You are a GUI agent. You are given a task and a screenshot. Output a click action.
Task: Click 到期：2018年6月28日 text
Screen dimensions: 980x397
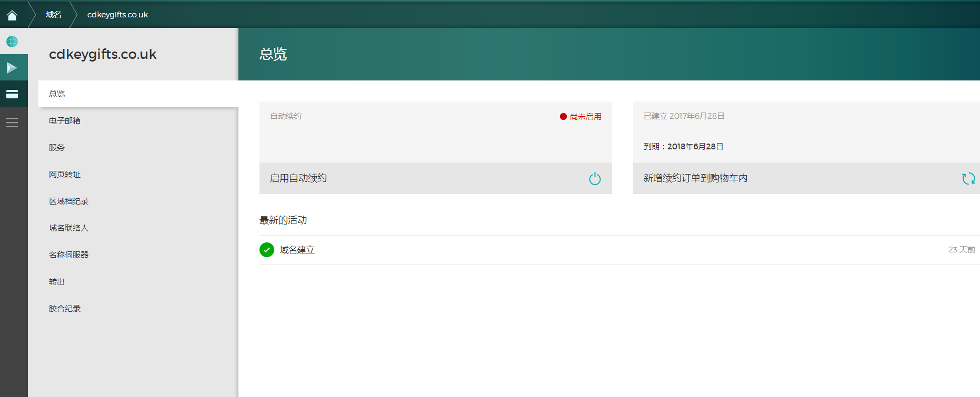click(684, 147)
